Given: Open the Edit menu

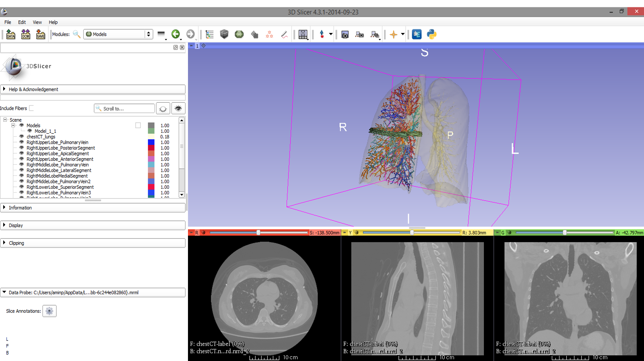Looking at the screenshot, I should [22, 23].
